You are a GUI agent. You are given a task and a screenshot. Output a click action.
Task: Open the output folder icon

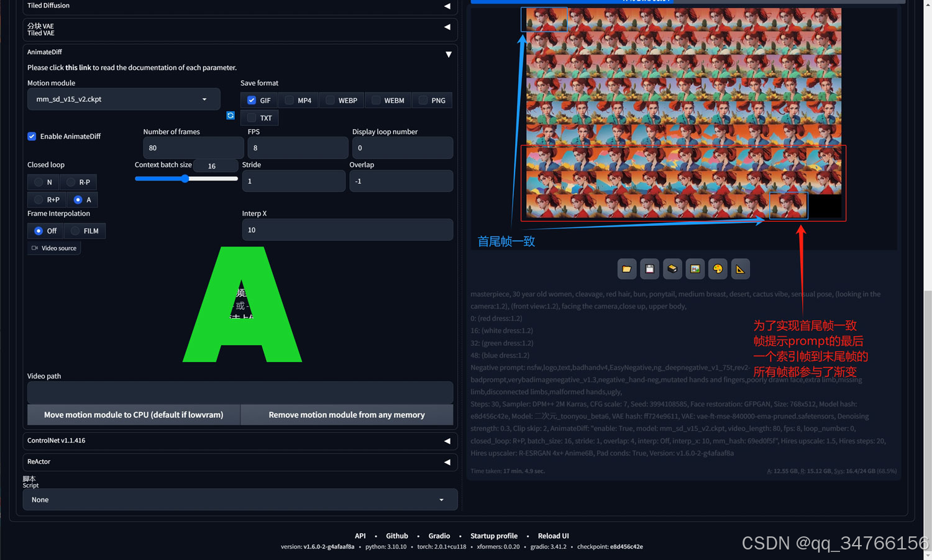point(626,269)
